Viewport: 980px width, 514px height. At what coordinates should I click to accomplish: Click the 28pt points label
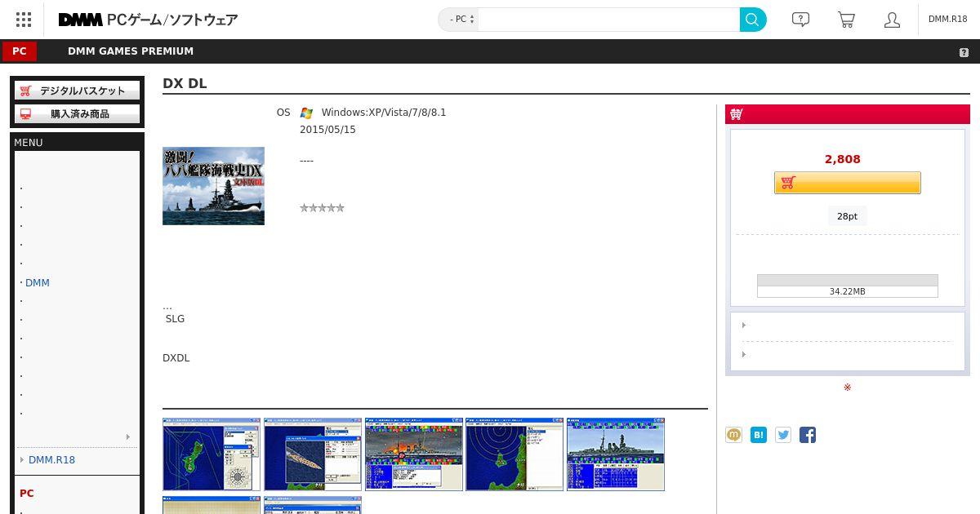pos(848,216)
